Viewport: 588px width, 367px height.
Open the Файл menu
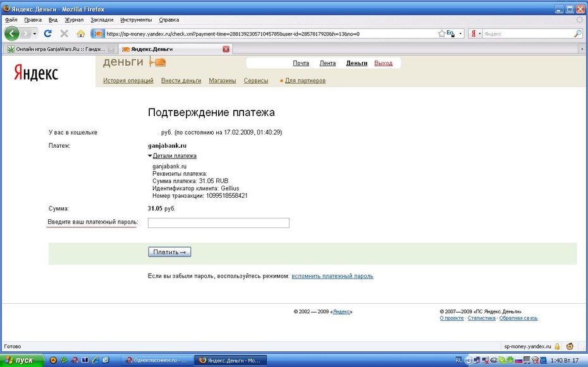coord(11,20)
